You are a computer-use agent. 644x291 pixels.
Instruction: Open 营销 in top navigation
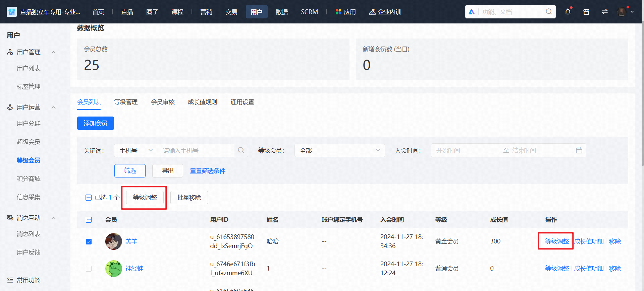206,12
